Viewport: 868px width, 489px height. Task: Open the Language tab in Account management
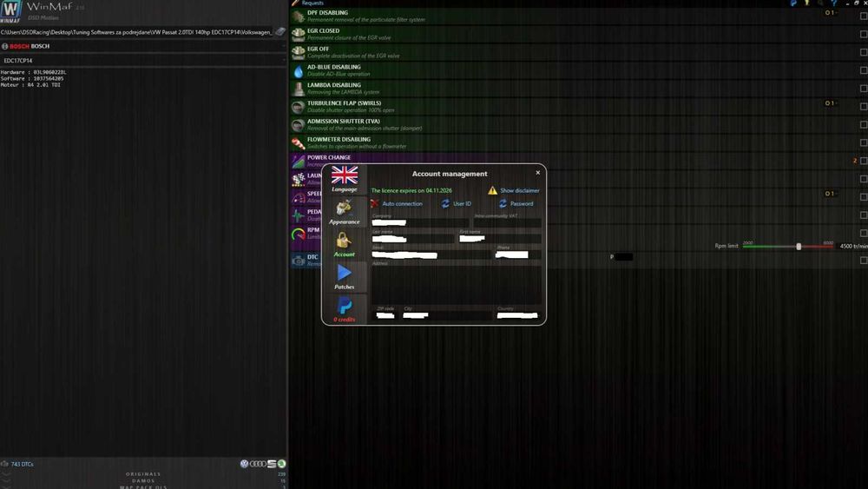pos(345,179)
